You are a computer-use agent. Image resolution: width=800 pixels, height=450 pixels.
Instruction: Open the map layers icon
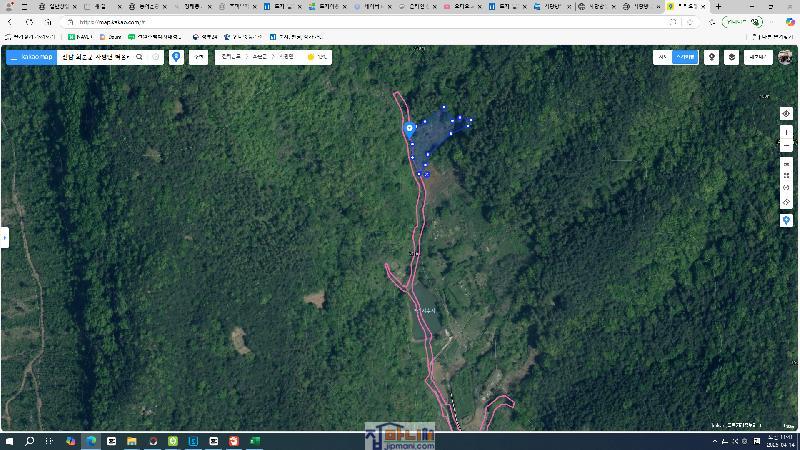(732, 57)
